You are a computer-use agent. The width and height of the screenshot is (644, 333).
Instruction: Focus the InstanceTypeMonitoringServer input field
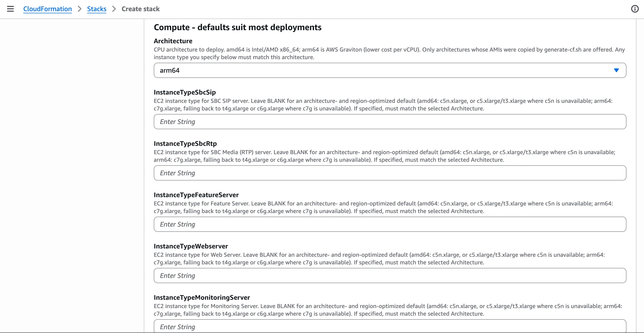(390, 326)
